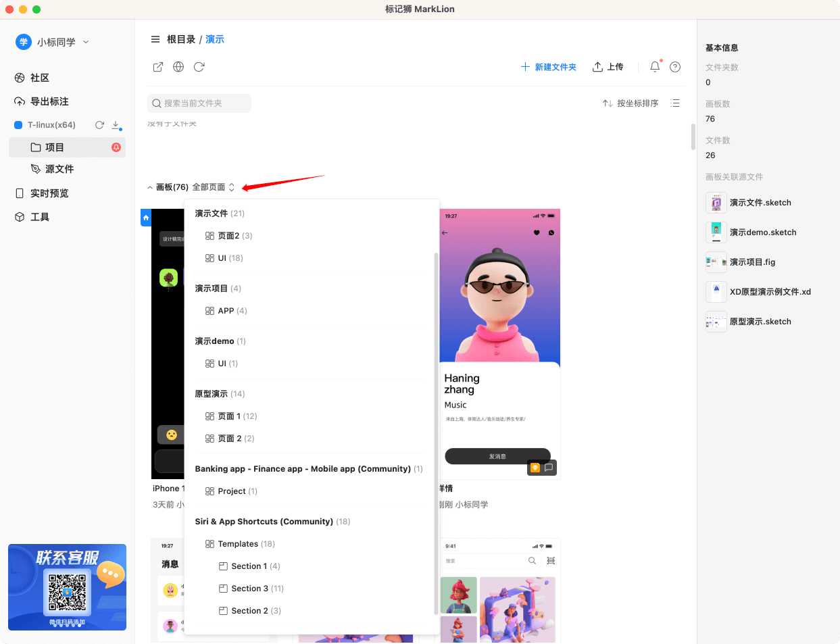Image resolution: width=840 pixels, height=644 pixels.
Task: Click the download icon next to T-linux(x64)
Action: pyautogui.click(x=116, y=125)
